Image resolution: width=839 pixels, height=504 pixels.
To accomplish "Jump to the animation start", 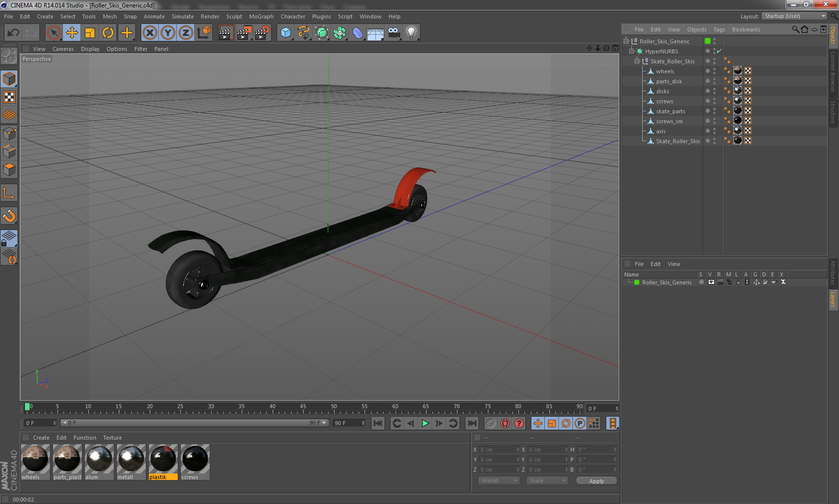I will click(378, 423).
